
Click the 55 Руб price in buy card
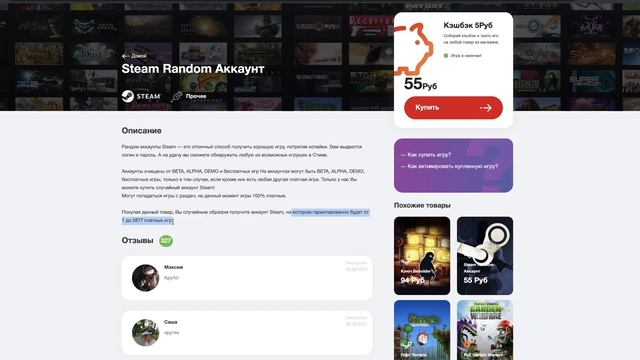[x=420, y=84]
